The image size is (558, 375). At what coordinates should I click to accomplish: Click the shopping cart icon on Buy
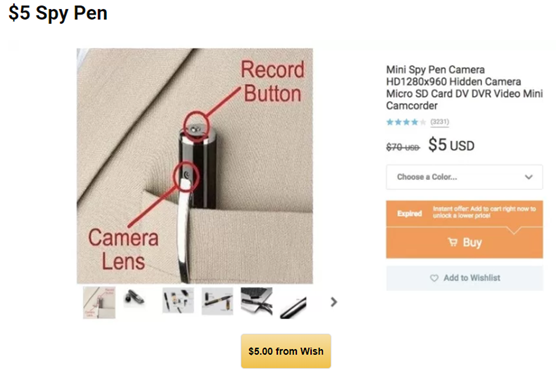(x=453, y=242)
